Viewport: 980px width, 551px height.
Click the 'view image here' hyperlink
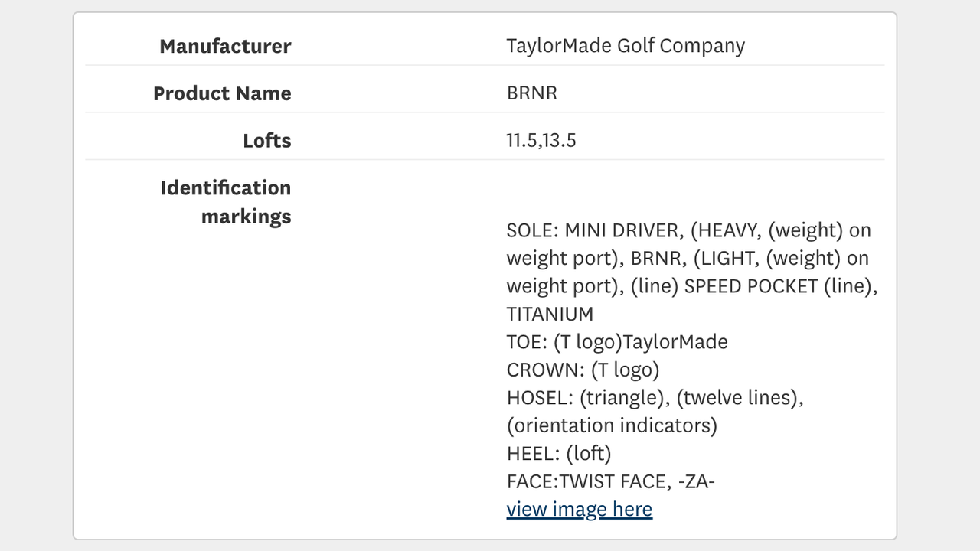[x=580, y=508]
